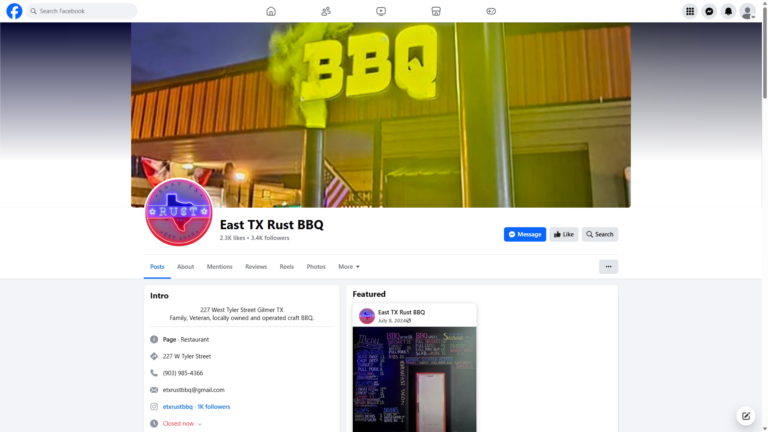Open the nine-dot Menu grid icon
This screenshot has width=768, height=432.
[x=690, y=11]
